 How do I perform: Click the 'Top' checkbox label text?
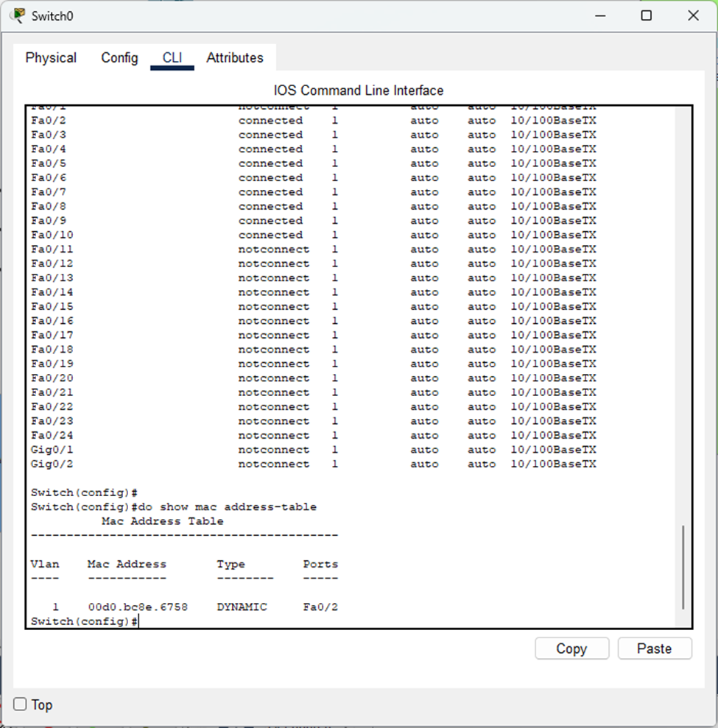[42, 704]
